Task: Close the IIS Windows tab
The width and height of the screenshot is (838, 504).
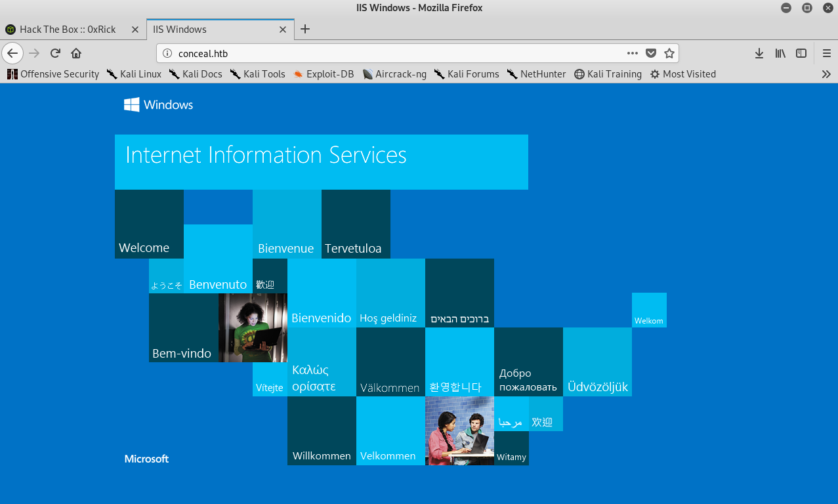Action: (283, 30)
